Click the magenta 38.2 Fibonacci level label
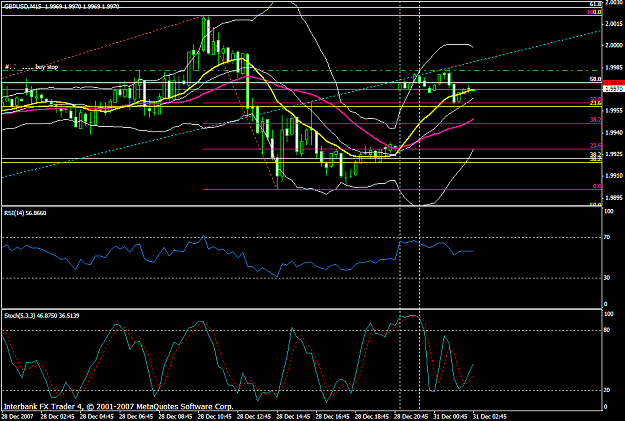The height and width of the screenshot is (421, 625). [x=596, y=120]
